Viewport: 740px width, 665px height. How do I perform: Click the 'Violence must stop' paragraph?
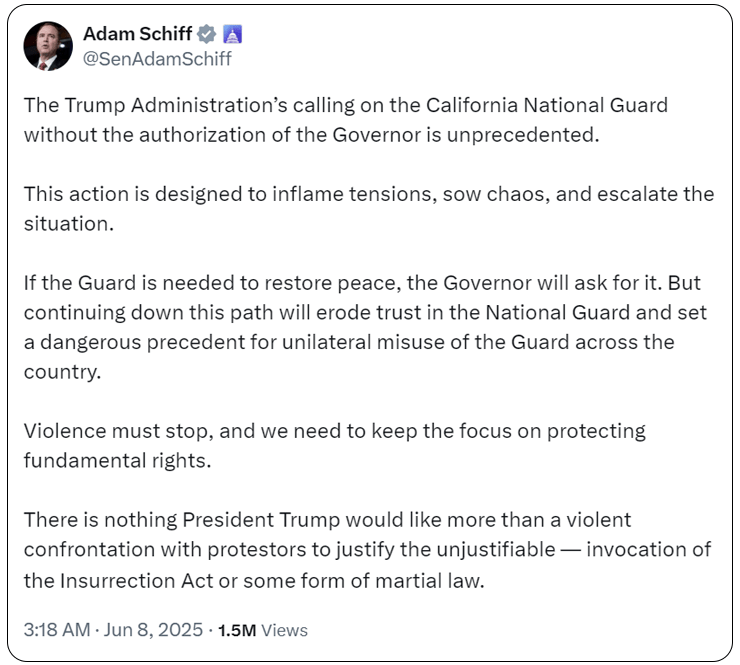coord(335,446)
